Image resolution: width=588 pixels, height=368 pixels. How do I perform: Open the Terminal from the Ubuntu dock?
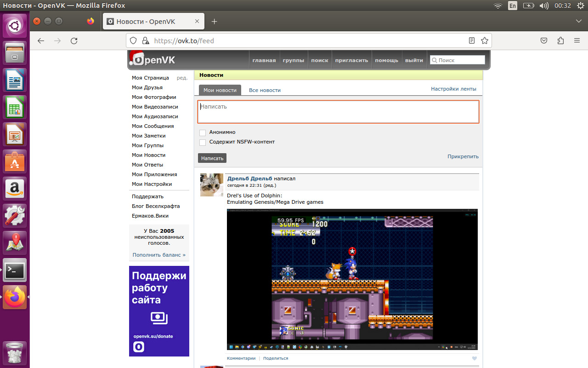click(15, 270)
